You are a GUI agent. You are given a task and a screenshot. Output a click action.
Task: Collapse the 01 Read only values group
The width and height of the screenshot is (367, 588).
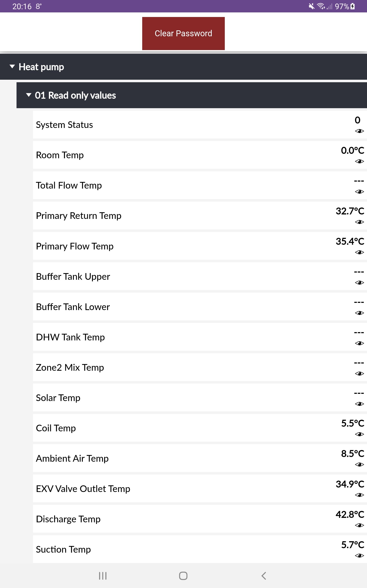pos(29,95)
